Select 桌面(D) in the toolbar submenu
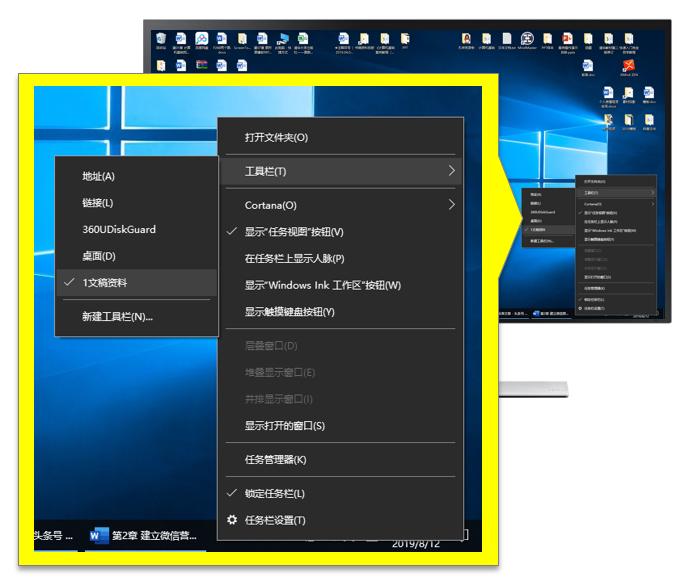 tap(136, 256)
